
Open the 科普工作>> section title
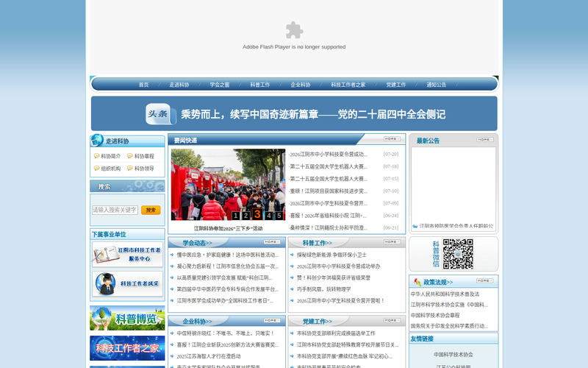318,243
